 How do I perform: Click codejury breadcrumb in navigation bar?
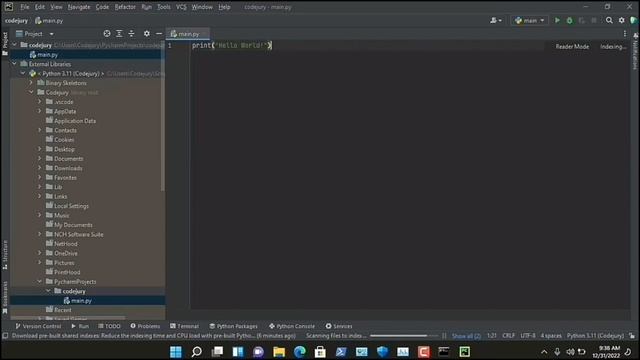[16, 20]
